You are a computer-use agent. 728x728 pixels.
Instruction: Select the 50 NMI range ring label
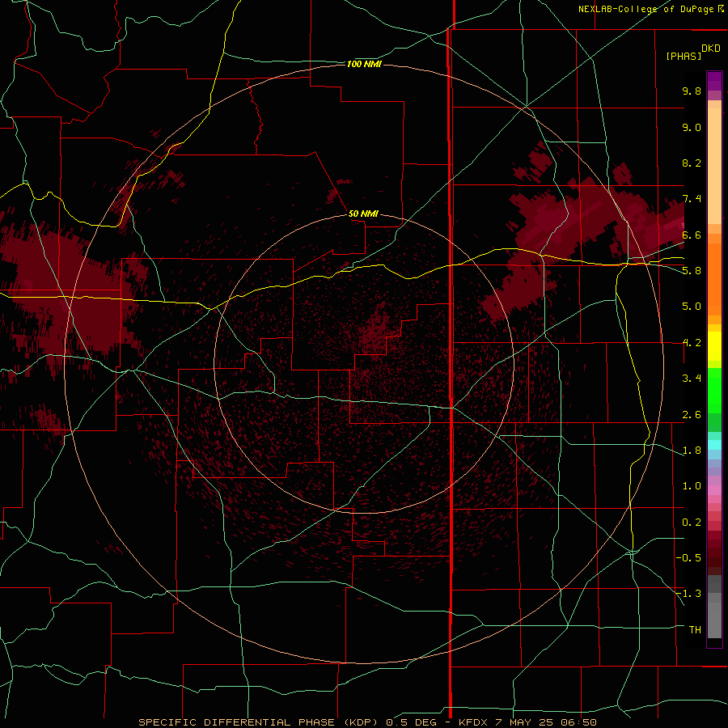[363, 214]
